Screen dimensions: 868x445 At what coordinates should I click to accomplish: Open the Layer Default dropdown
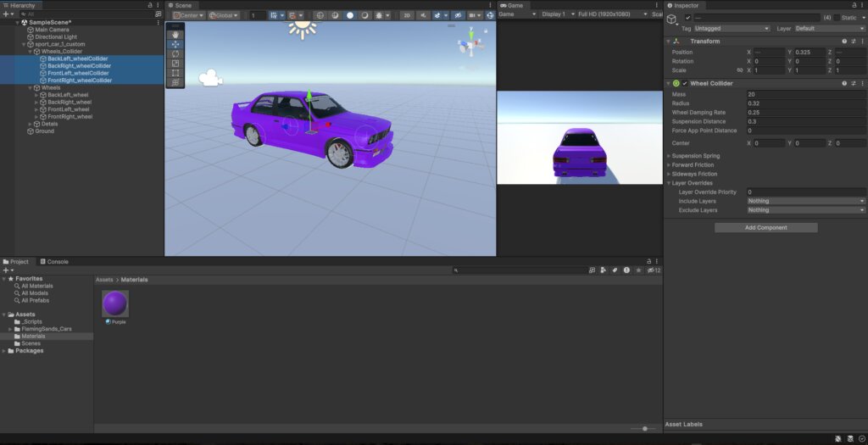830,28
